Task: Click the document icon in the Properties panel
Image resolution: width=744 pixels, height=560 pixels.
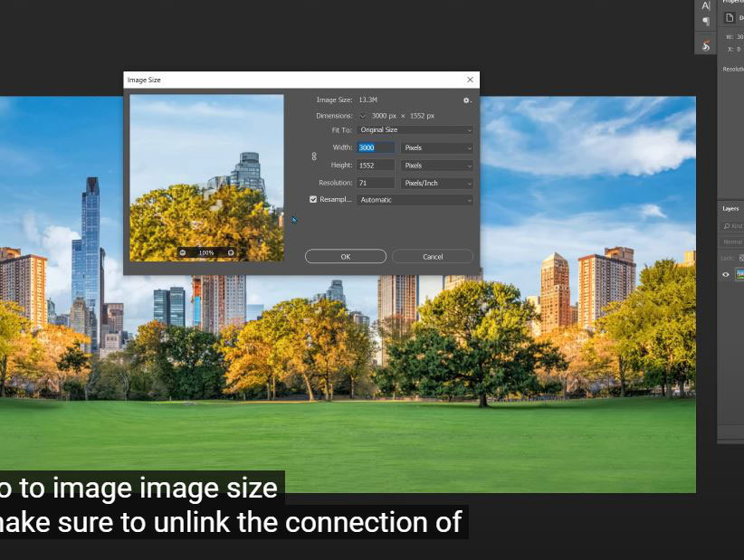Action: point(730,17)
